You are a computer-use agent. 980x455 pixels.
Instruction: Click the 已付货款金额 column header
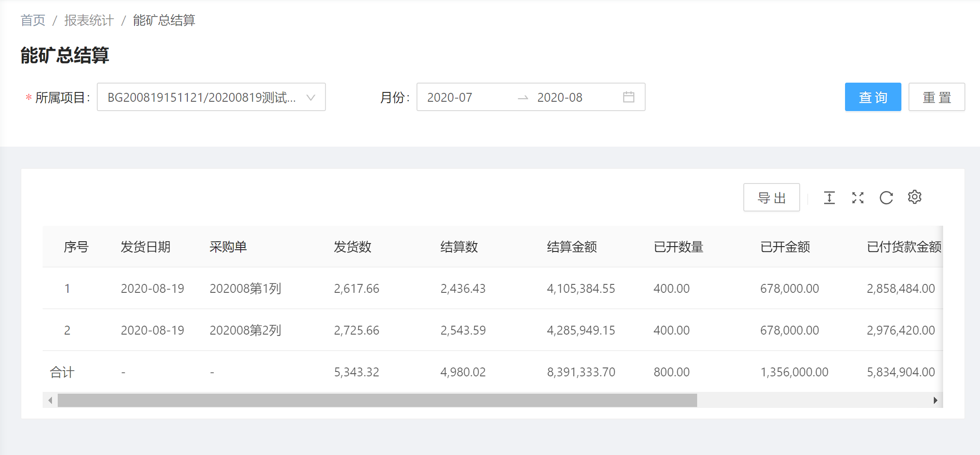click(x=904, y=247)
